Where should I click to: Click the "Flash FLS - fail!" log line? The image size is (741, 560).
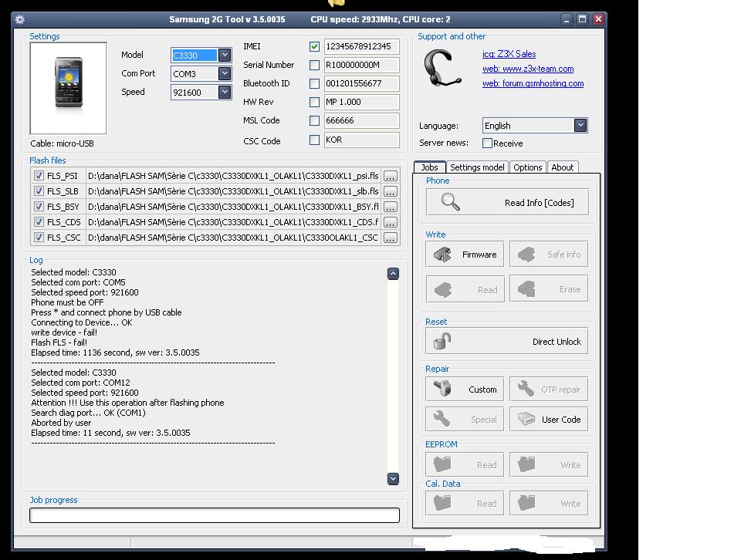59,342
